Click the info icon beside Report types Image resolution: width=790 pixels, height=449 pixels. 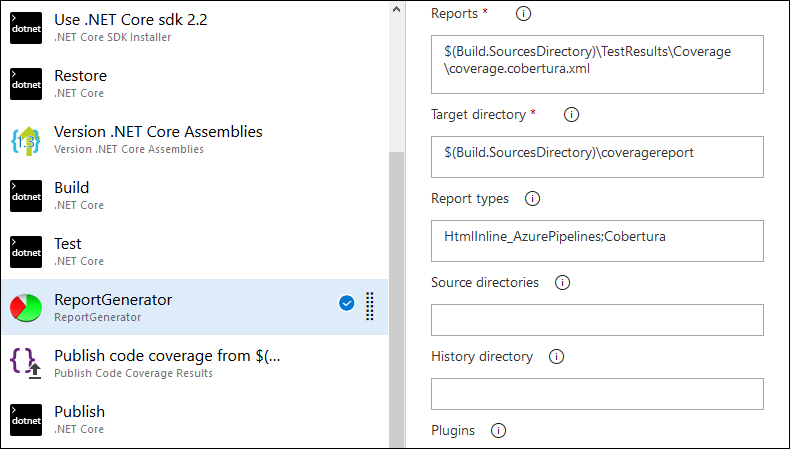click(x=533, y=199)
